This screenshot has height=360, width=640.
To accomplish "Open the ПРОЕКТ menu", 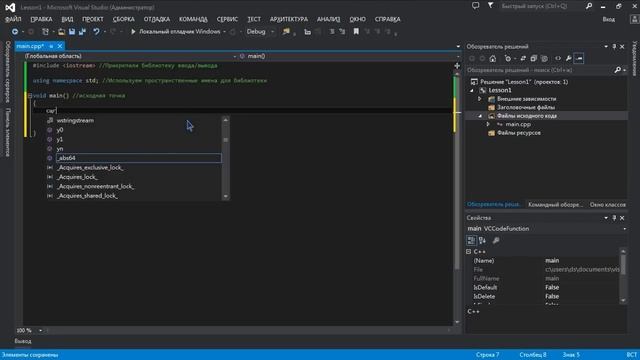I will tap(93, 19).
